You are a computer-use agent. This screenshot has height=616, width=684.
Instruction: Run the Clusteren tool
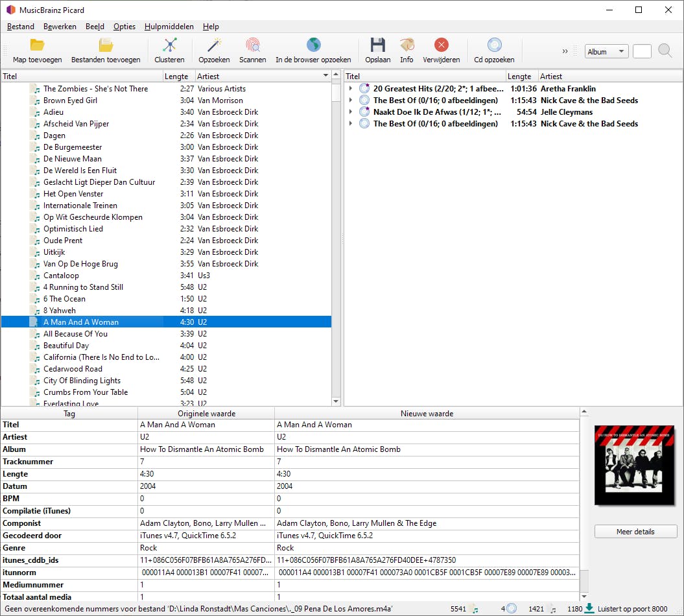[169, 51]
